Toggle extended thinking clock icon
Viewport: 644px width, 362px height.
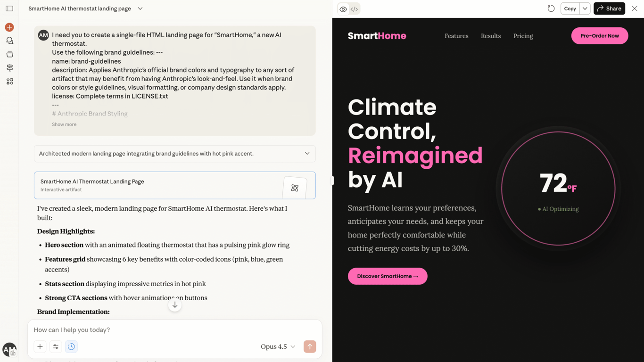point(71,346)
